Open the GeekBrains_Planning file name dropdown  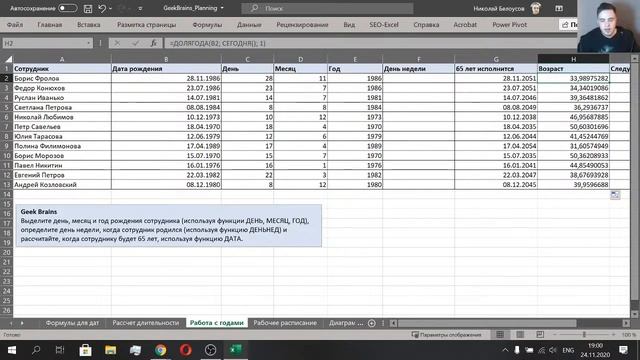point(222,8)
